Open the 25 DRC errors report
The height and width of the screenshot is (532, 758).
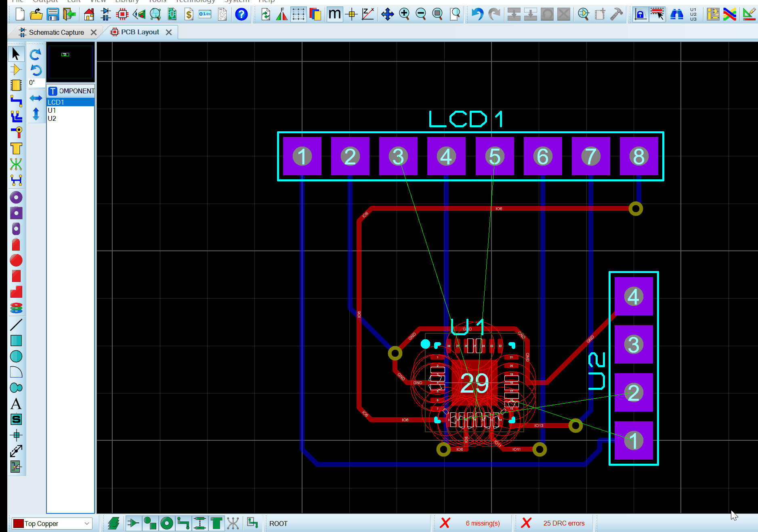[x=564, y=523]
